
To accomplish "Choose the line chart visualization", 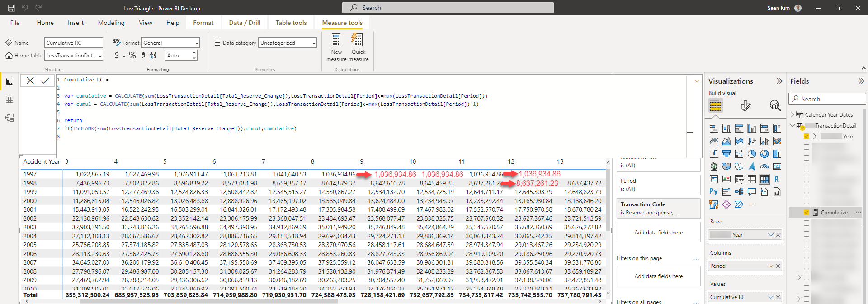I will click(x=714, y=142).
